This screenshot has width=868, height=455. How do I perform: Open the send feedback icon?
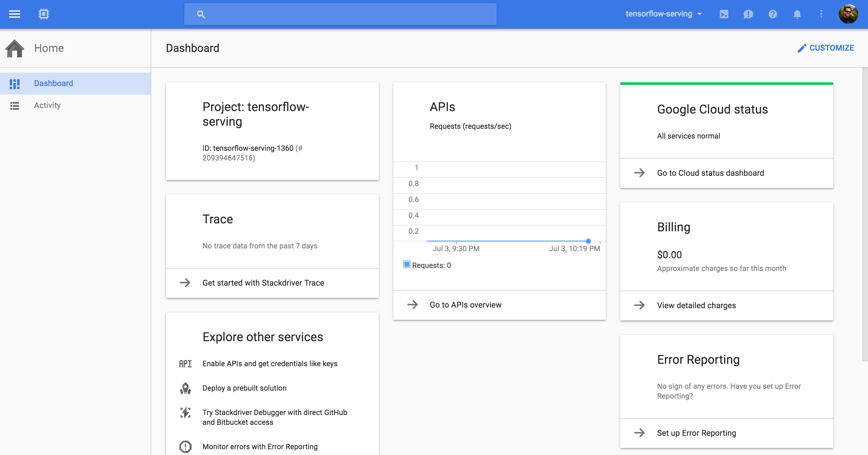[x=748, y=14]
